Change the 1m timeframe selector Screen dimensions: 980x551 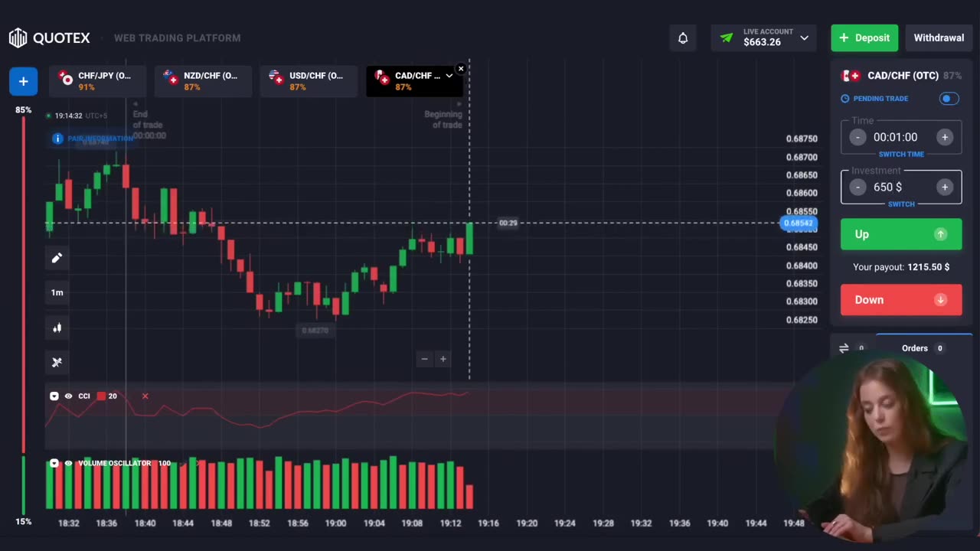[57, 292]
